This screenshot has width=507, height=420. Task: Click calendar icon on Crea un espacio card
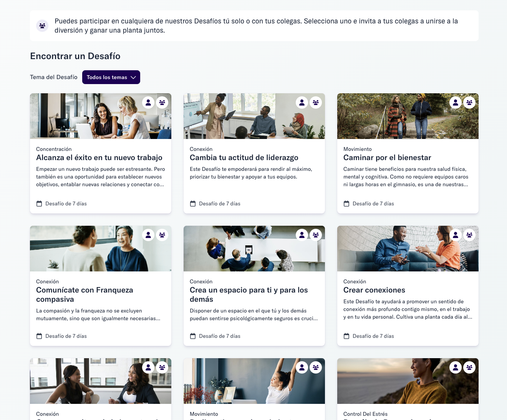coord(193,336)
